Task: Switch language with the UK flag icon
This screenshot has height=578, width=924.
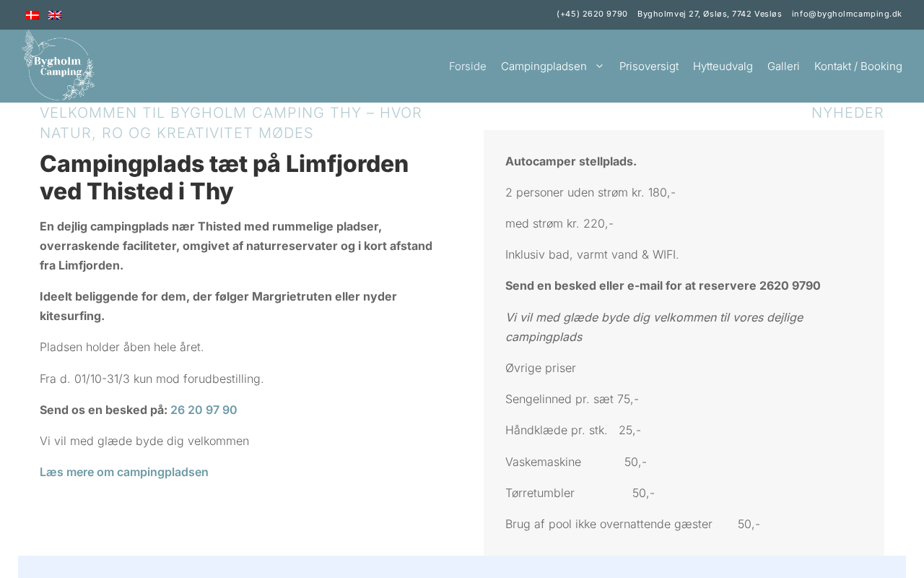Action: click(55, 15)
